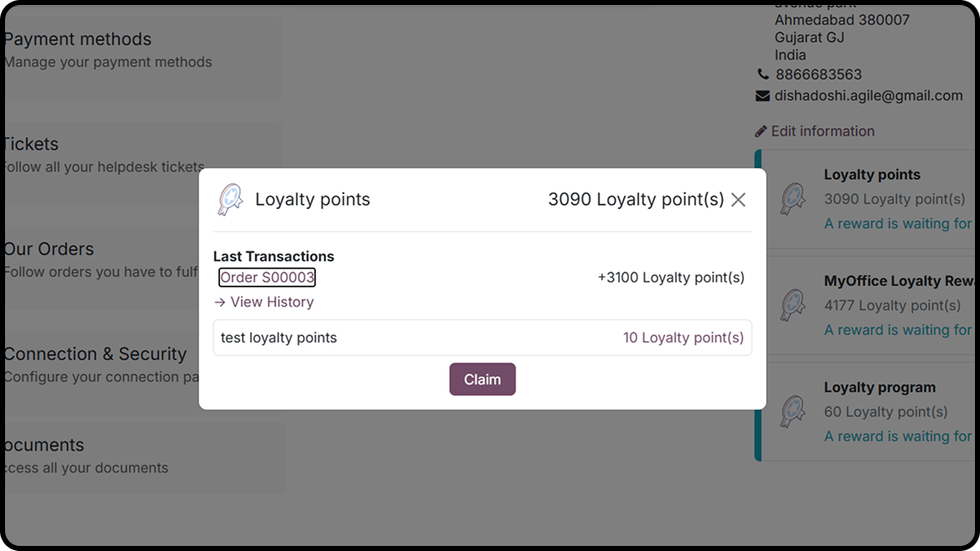Image resolution: width=980 pixels, height=551 pixels.
Task: Click the Claim button
Action: click(x=482, y=380)
